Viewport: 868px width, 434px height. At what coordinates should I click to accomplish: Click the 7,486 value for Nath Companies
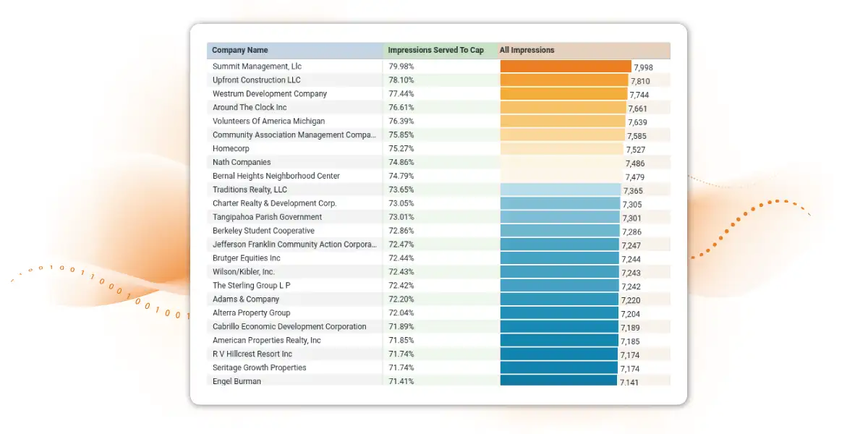pos(635,163)
